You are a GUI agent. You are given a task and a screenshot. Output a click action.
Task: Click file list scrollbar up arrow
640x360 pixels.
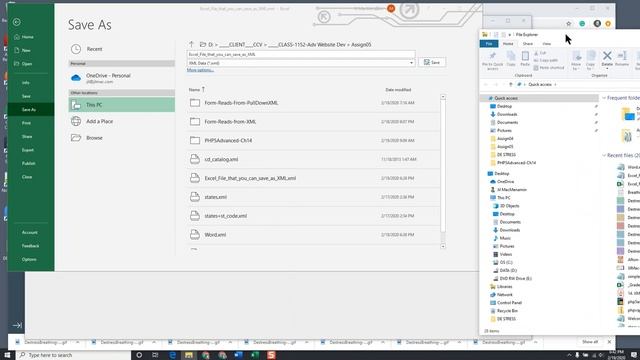point(443,97)
